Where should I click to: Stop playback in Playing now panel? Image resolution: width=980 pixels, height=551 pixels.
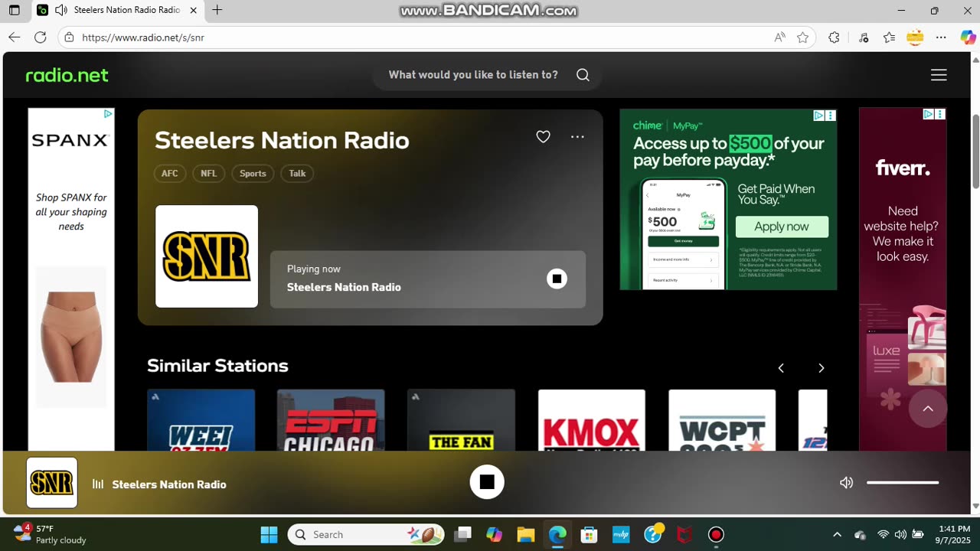coord(557,279)
